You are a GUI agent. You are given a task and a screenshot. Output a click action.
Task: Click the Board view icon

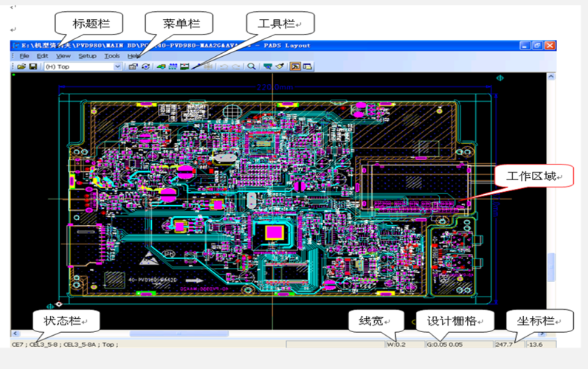click(267, 66)
